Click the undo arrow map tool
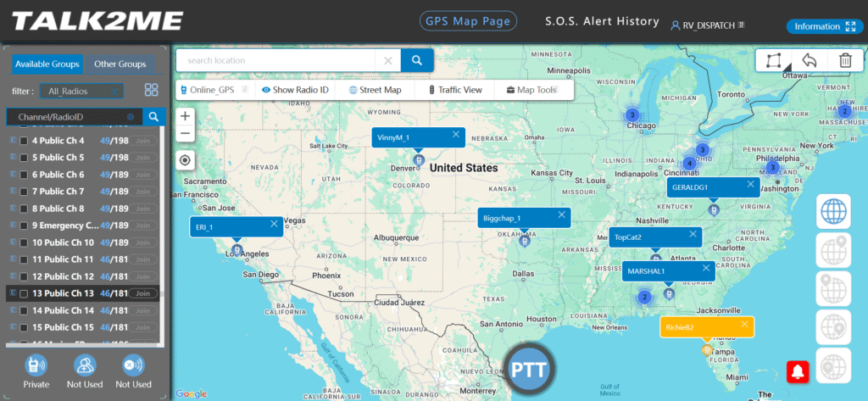 [809, 60]
